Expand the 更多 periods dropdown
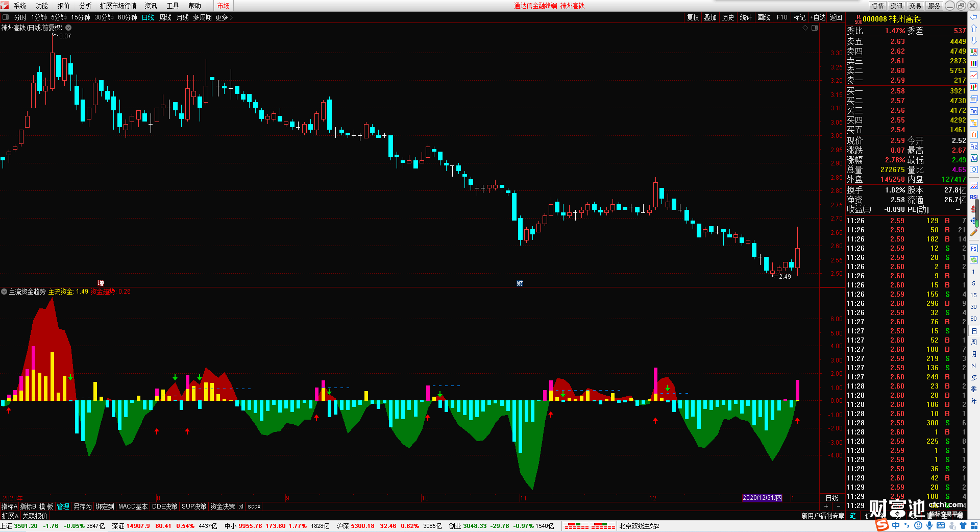 pyautogui.click(x=224, y=17)
